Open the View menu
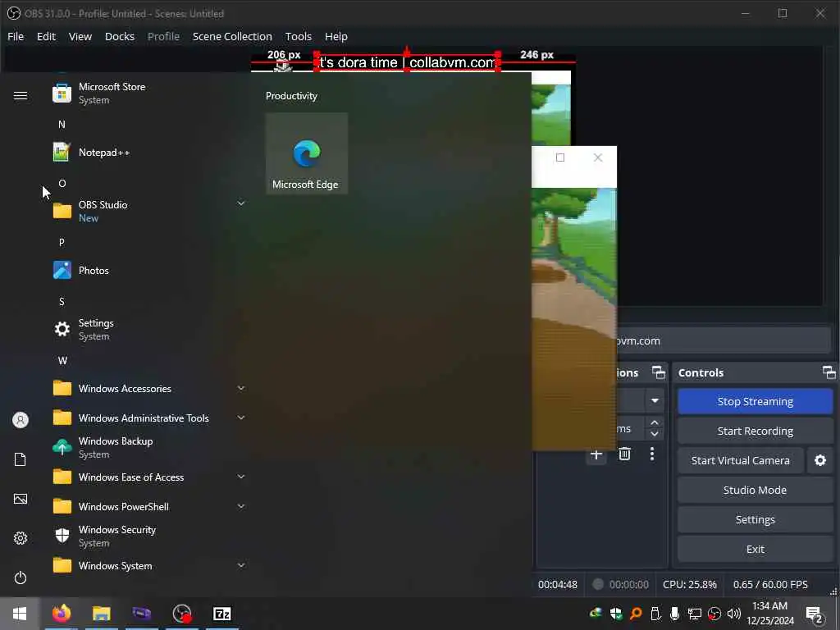The width and height of the screenshot is (840, 630). tap(80, 36)
